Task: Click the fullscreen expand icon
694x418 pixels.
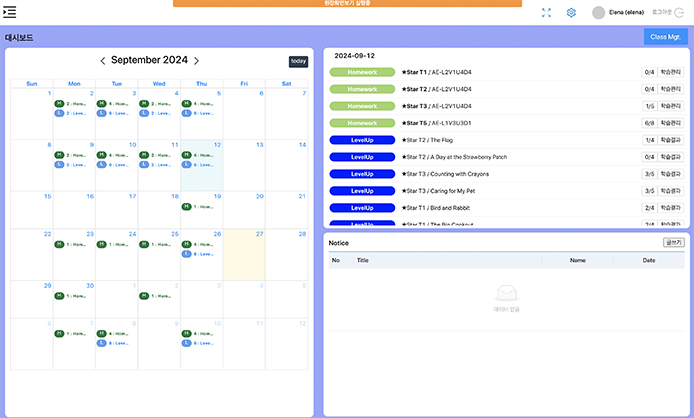Action: point(547,13)
